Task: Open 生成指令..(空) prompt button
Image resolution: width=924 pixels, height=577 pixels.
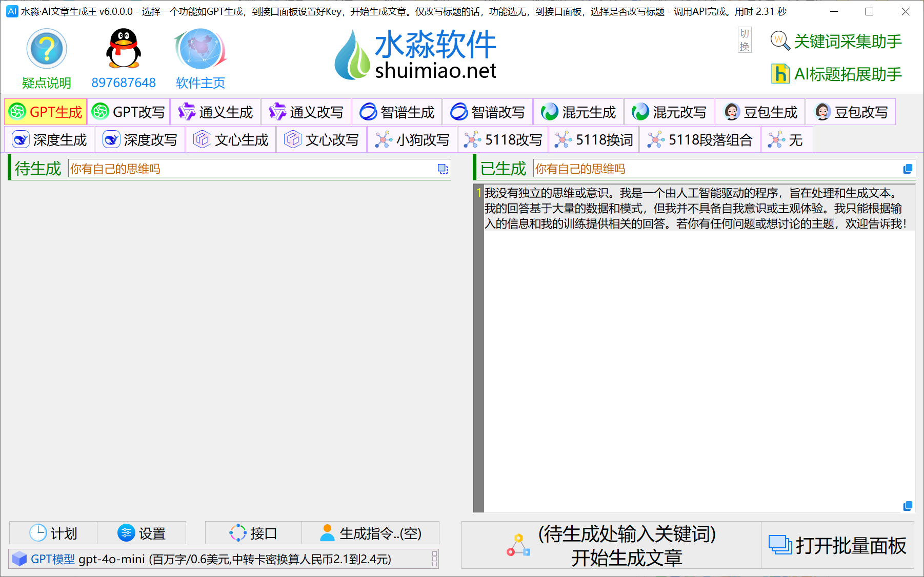Action: click(371, 533)
